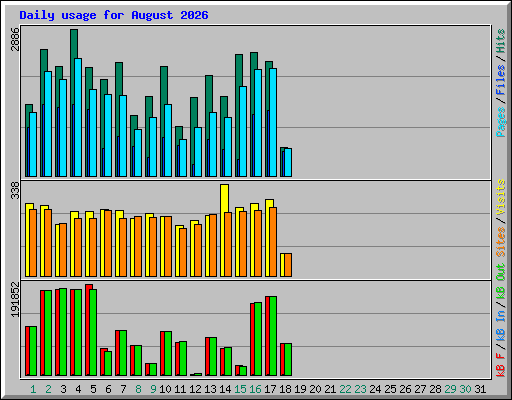Click day 12 on the x-axis
The width and height of the screenshot is (512, 400).
195,389
